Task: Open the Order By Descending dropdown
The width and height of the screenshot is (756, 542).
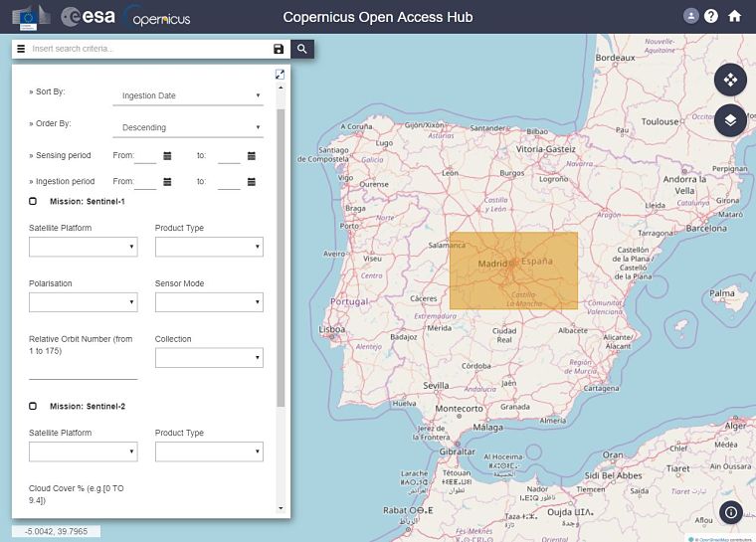Action: (x=188, y=127)
